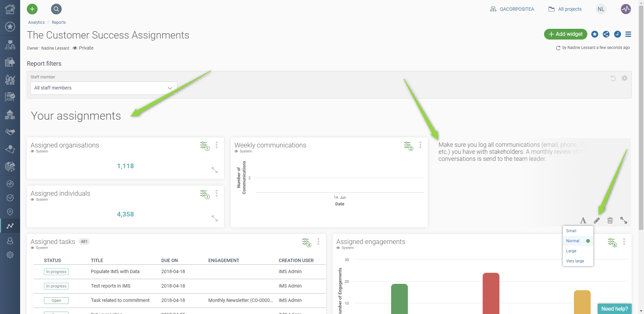
Task: Click the share report icon
Action: 606,34
